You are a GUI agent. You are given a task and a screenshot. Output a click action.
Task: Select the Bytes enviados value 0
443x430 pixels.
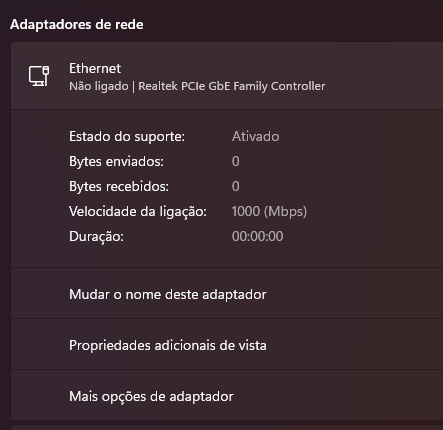tap(236, 161)
